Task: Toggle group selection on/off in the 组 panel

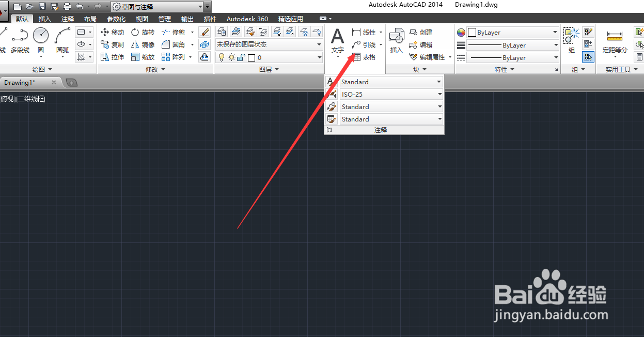Action: tap(588, 57)
